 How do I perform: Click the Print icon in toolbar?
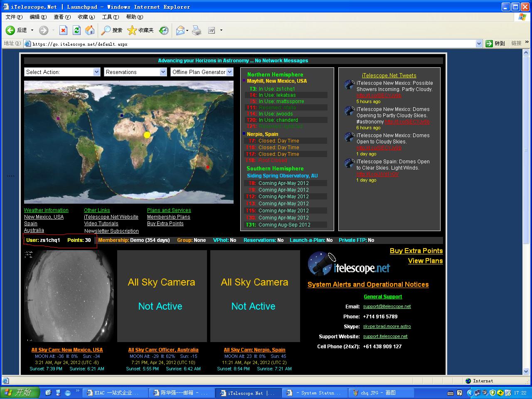tap(197, 30)
